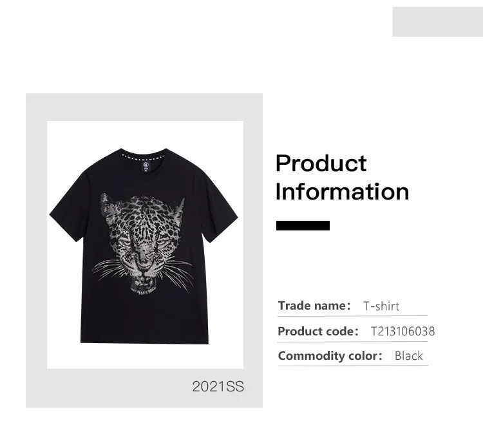The width and height of the screenshot is (483, 448).
Task: Click the 2021SS season label
Action: tap(218, 386)
